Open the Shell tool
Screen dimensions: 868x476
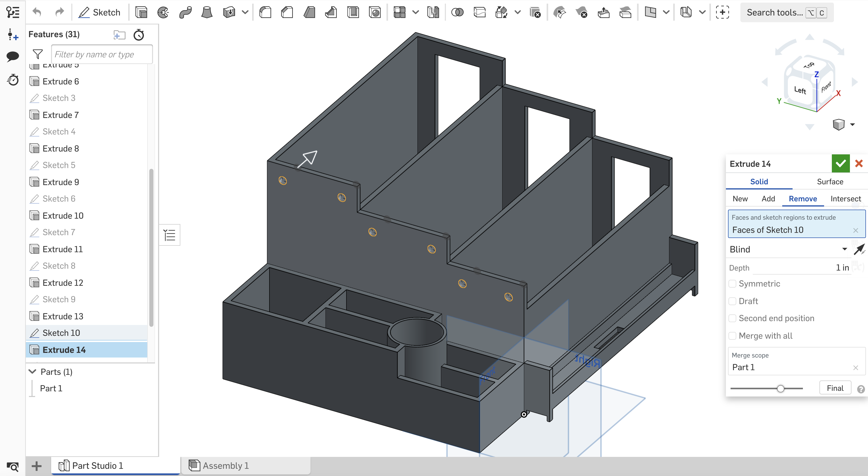(x=353, y=12)
